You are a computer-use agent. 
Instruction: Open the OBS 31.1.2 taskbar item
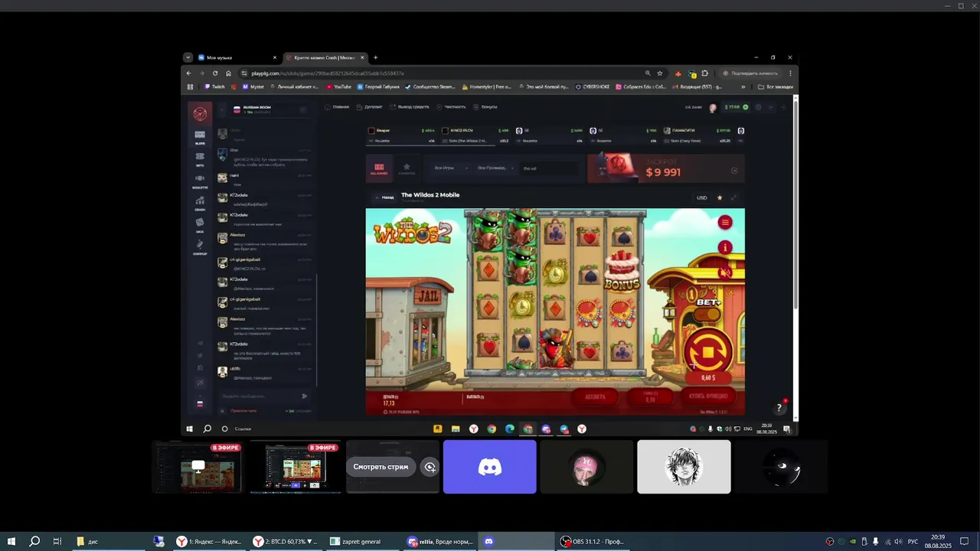tap(591, 541)
